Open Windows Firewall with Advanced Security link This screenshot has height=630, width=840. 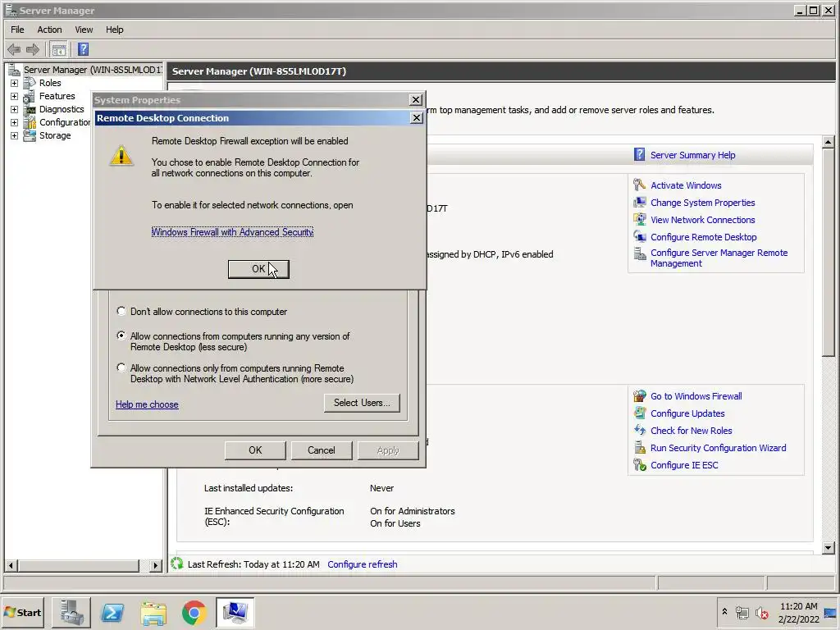coord(232,232)
